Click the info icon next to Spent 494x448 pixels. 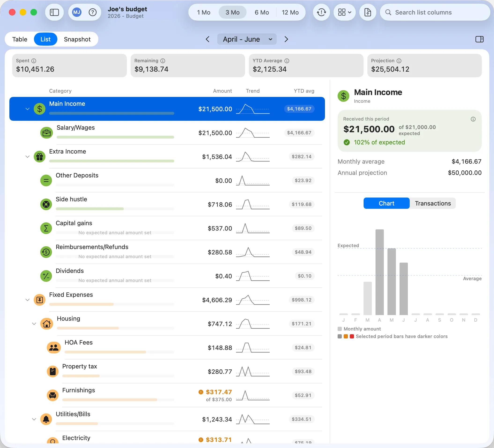click(34, 61)
